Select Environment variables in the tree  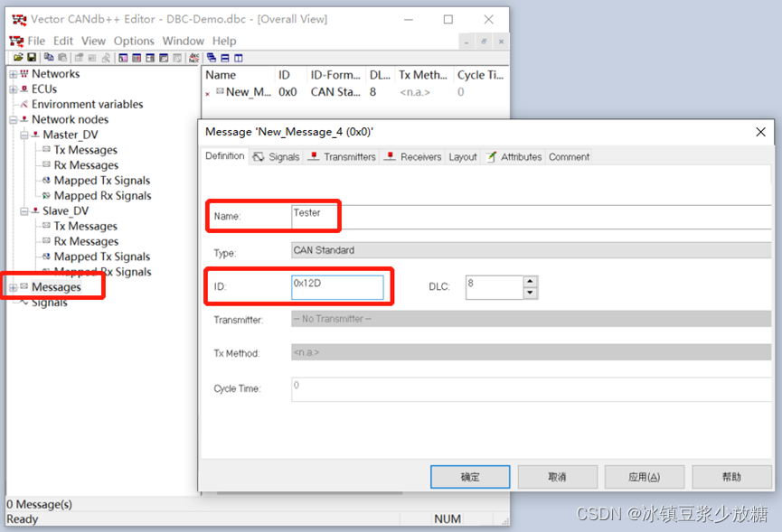point(88,105)
